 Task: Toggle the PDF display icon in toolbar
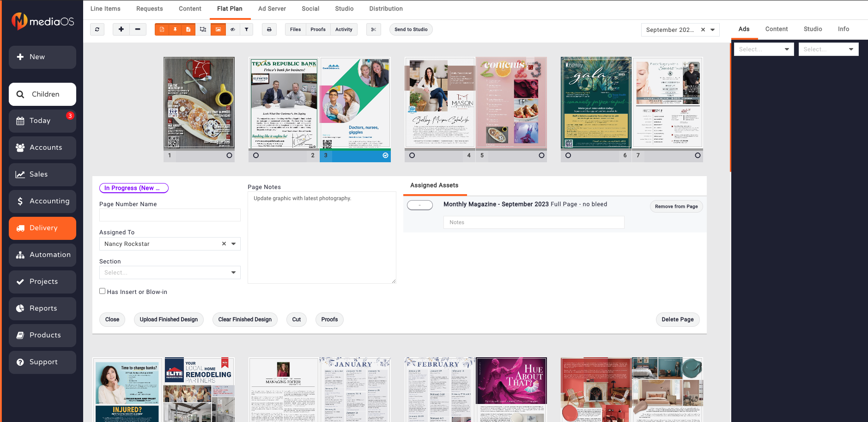pos(162,29)
